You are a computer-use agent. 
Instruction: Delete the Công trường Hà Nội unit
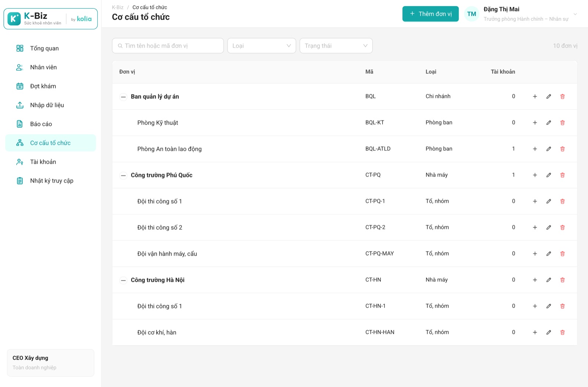click(562, 280)
